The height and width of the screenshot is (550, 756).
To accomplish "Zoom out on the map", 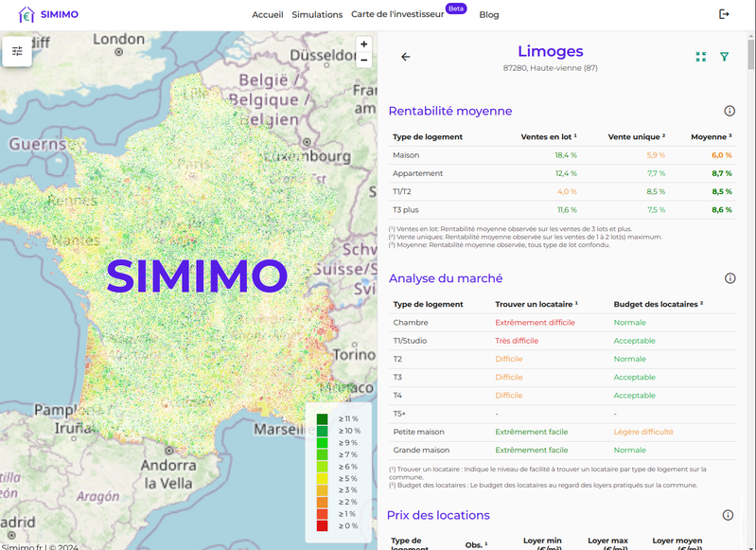I will point(364,60).
